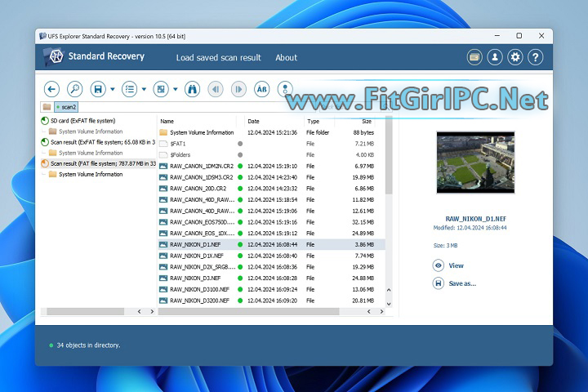Open dropdown arrow beside list view icon

(x=144, y=89)
